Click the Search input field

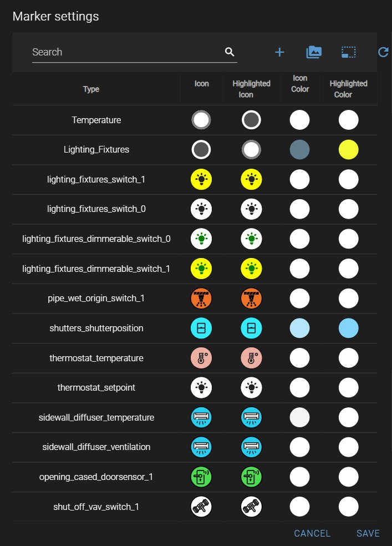(128, 52)
